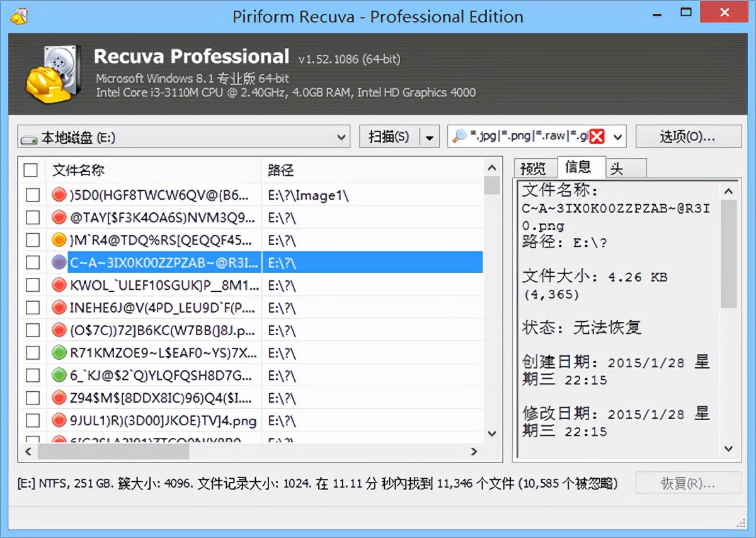Viewport: 756px width, 538px height.
Task: Click the red status dot for )5D0(HGF8TWCW6QV
Action: tap(59, 195)
